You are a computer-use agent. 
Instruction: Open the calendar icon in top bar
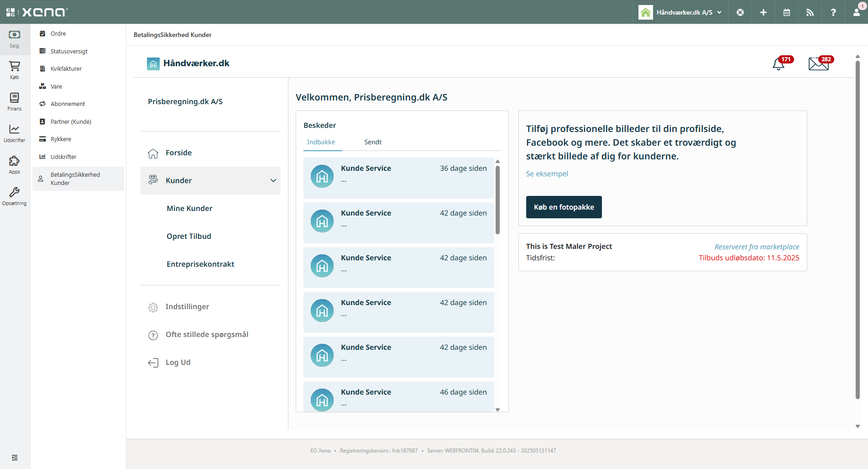(787, 12)
